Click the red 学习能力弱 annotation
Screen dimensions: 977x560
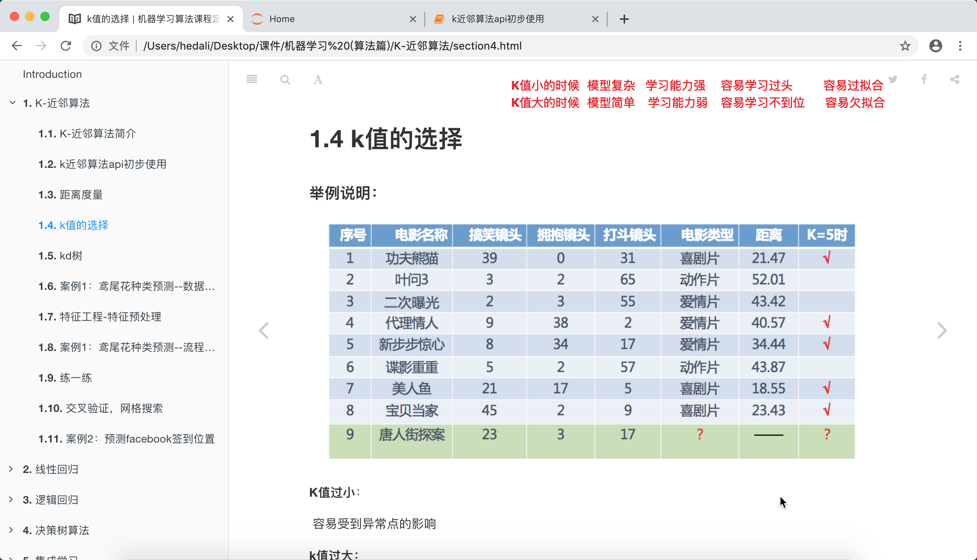pos(677,102)
